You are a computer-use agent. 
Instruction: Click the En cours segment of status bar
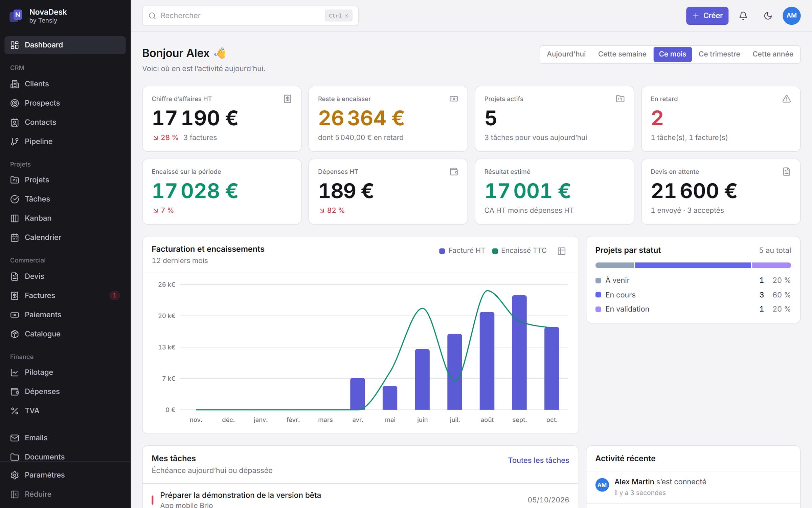point(693,265)
